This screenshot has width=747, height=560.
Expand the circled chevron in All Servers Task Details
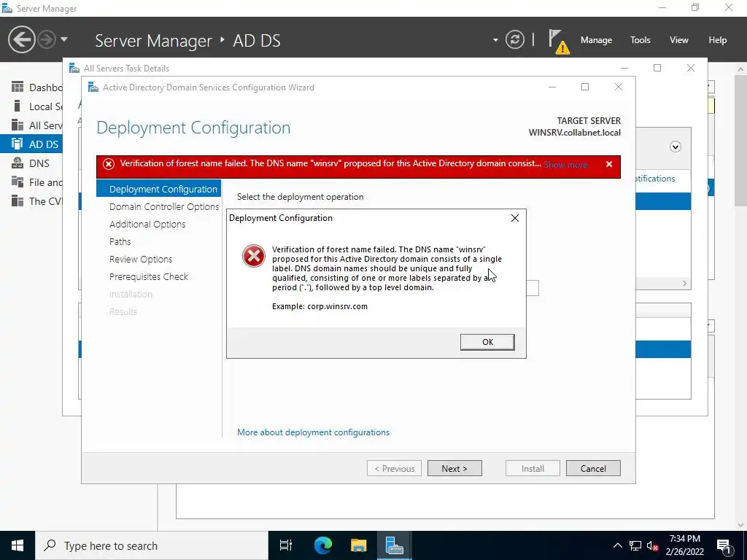(x=675, y=147)
